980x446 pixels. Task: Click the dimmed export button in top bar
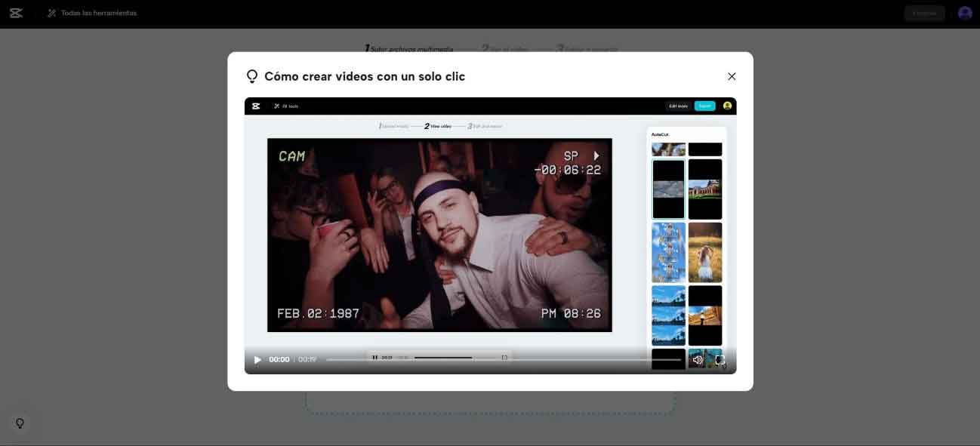click(x=924, y=13)
